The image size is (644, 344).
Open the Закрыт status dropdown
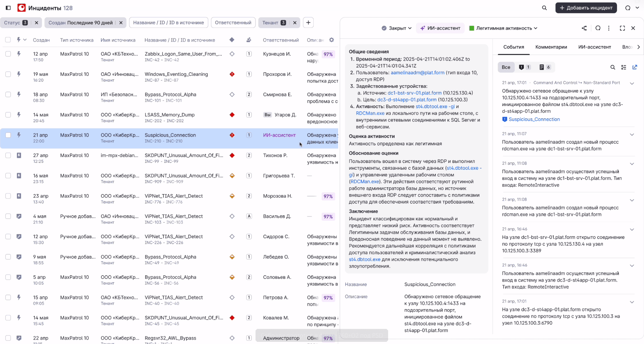(x=396, y=28)
